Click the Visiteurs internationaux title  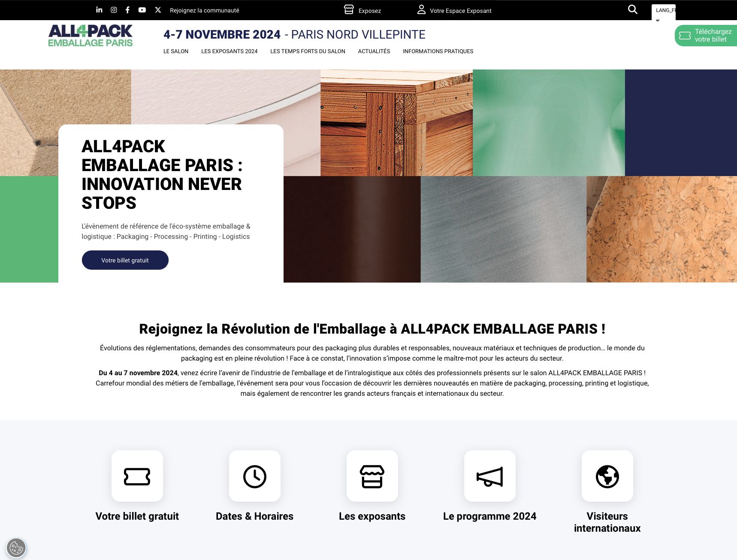[x=607, y=522]
